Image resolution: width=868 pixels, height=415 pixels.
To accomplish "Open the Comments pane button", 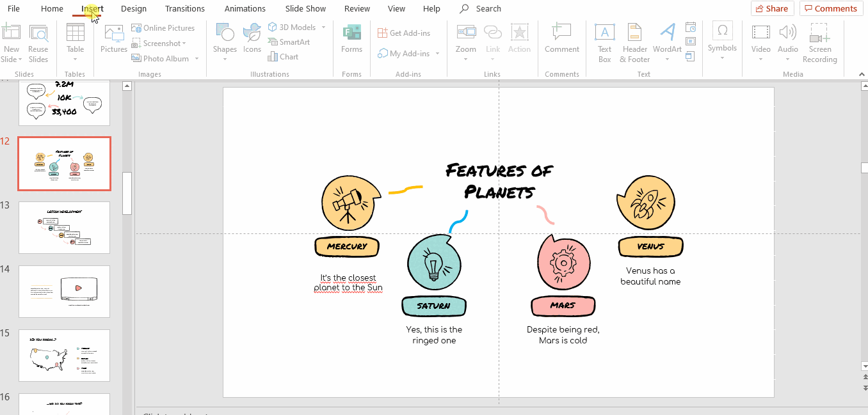I will (x=830, y=8).
